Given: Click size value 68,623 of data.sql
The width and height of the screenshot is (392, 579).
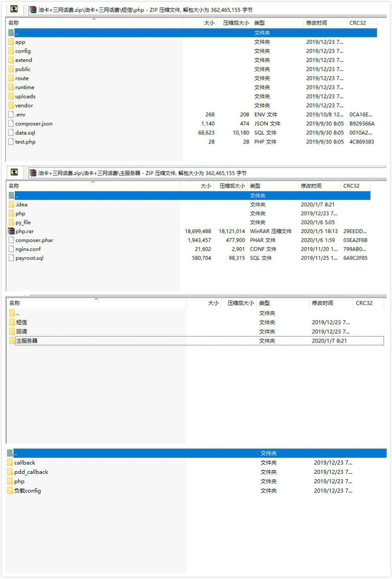Looking at the screenshot, I should click(x=206, y=133).
